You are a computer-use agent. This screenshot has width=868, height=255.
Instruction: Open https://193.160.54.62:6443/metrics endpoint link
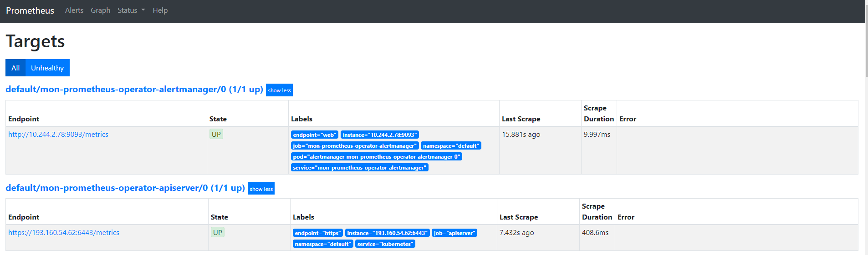[64, 233]
